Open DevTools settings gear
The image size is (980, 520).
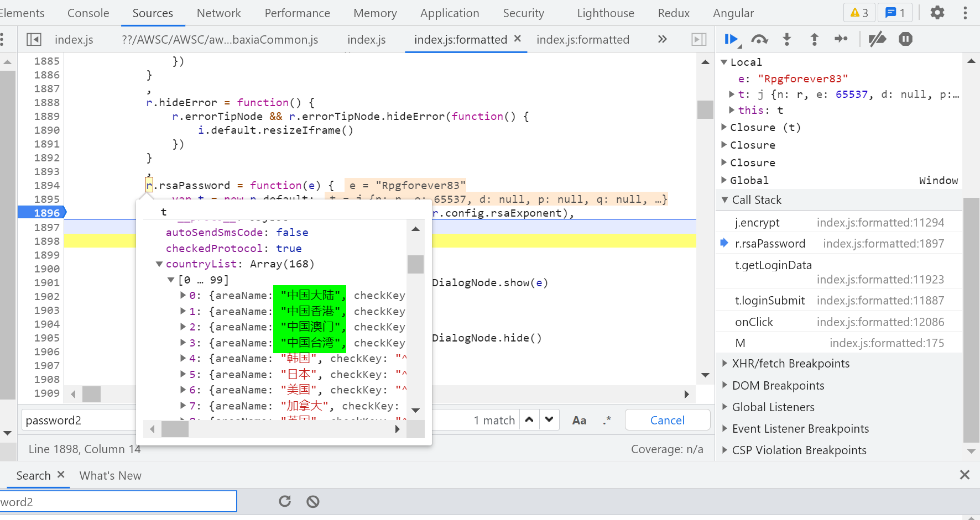click(937, 13)
